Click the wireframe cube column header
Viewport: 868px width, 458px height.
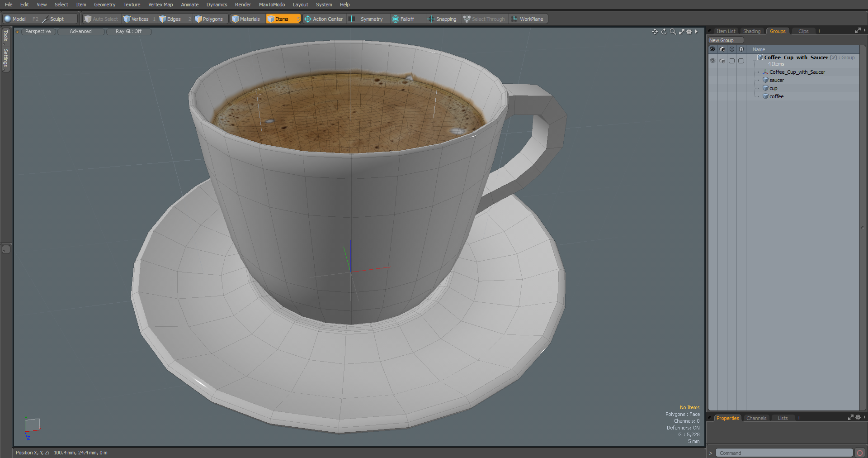tap(732, 49)
